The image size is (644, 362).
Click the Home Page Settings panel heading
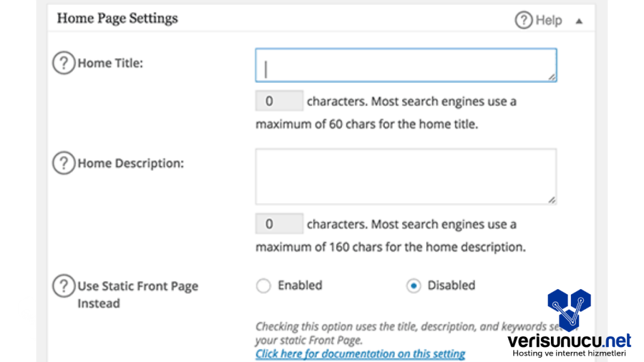point(118,18)
